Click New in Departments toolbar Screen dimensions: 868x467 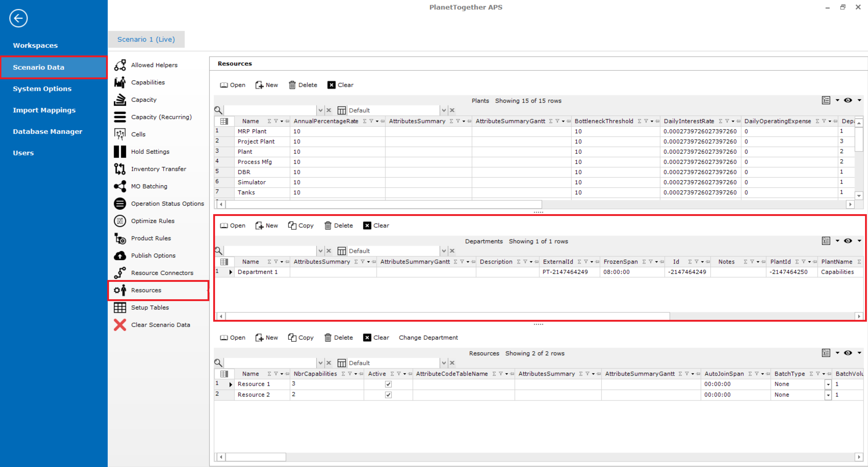point(266,226)
